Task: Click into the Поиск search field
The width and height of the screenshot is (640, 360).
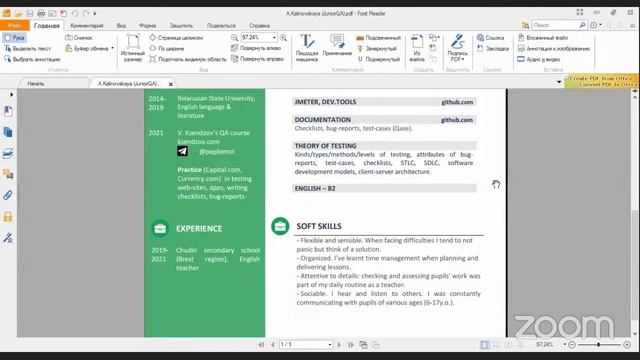Action: click(555, 25)
